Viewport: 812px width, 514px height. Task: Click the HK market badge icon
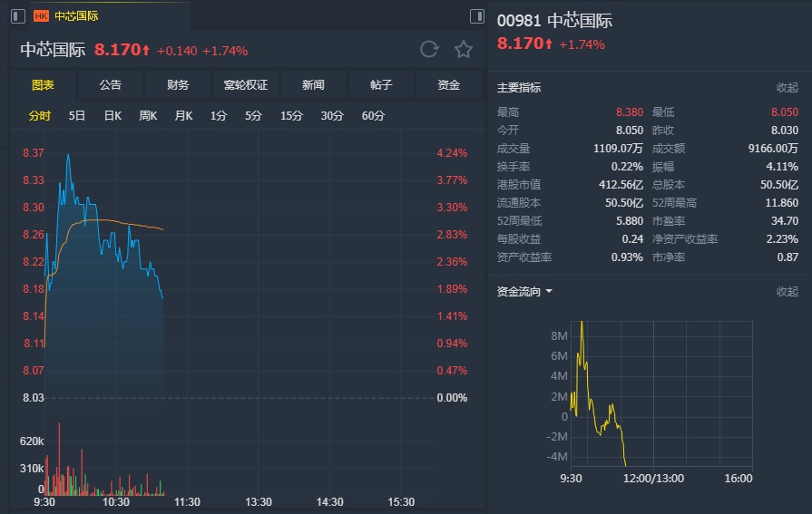41,16
